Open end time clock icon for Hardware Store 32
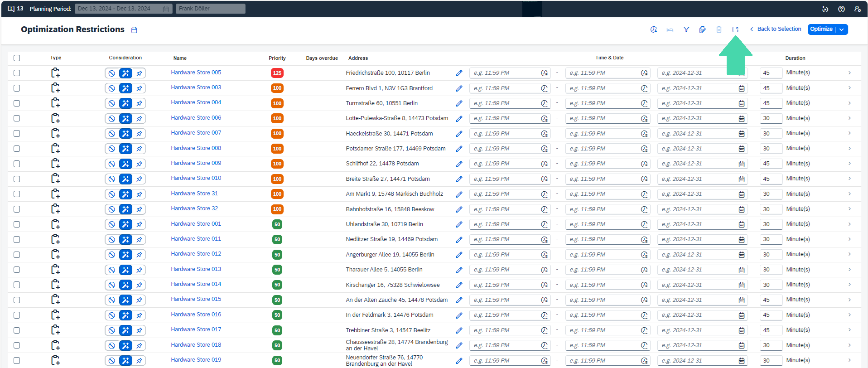 point(644,209)
